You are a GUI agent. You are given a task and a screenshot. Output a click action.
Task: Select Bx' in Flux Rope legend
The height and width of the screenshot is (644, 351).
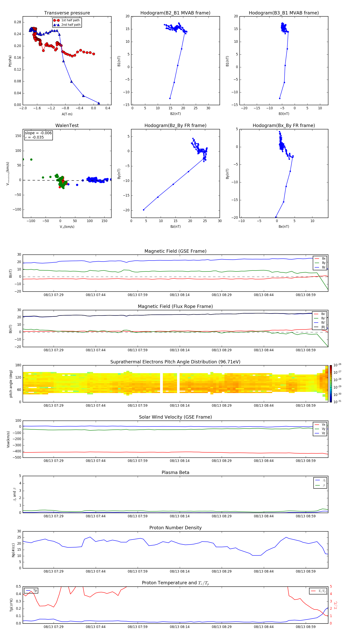pyautogui.click(x=320, y=314)
